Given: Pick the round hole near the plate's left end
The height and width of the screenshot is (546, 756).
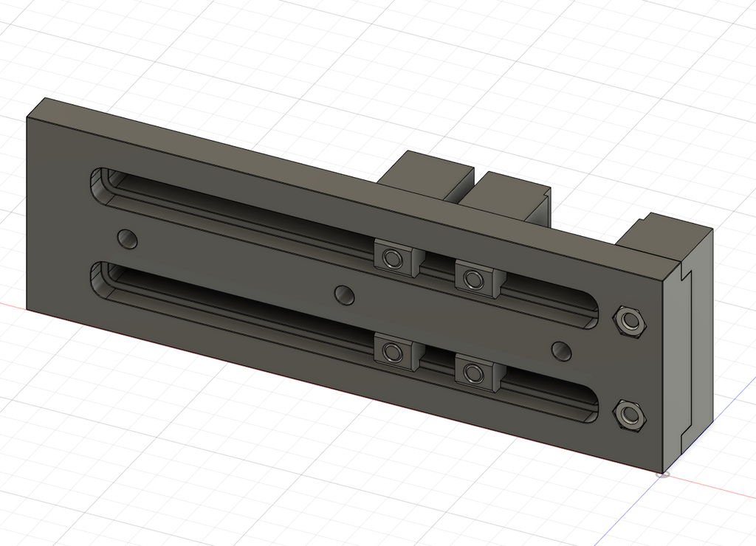Looking at the screenshot, I should (128, 239).
